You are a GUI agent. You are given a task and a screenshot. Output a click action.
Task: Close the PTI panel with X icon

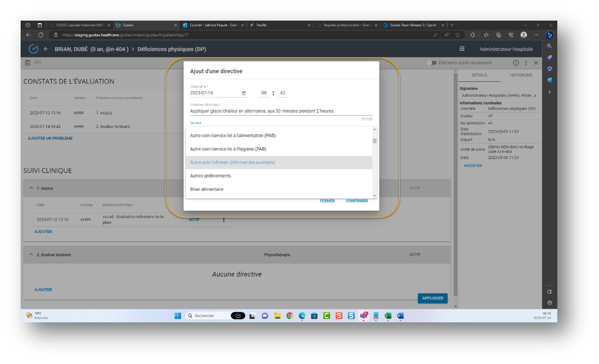(x=536, y=63)
